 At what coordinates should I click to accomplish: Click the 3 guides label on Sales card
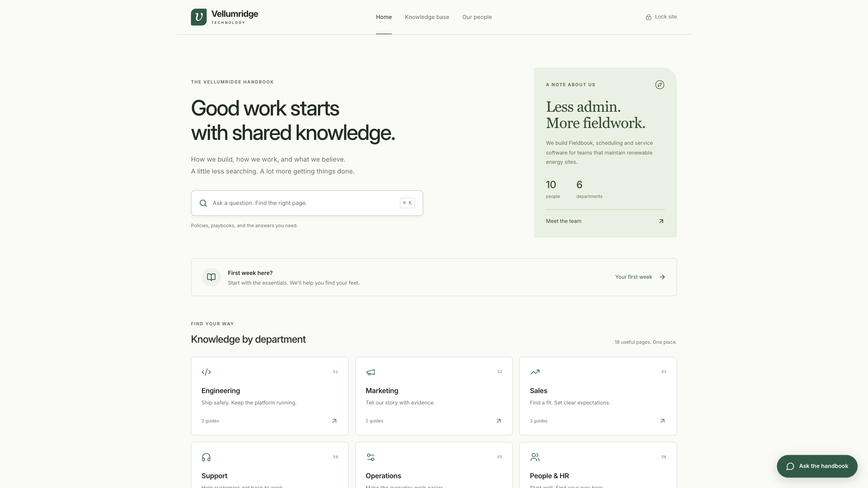click(538, 421)
